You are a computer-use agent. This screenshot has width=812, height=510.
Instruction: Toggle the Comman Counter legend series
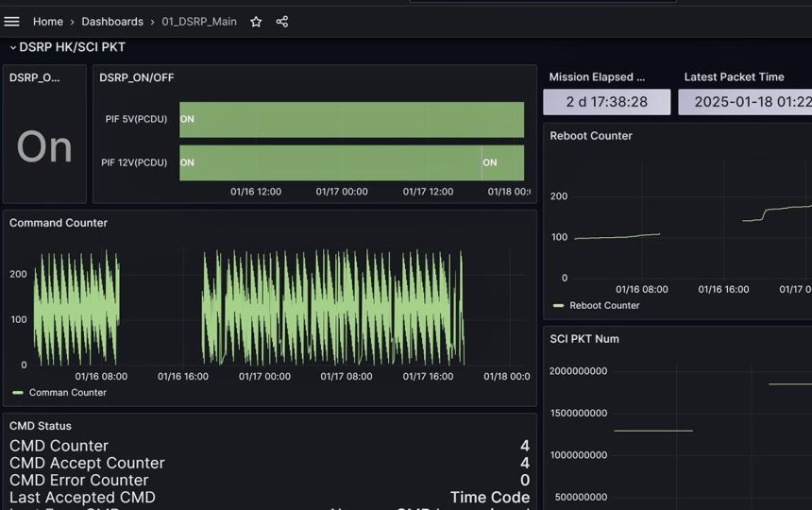tap(67, 393)
